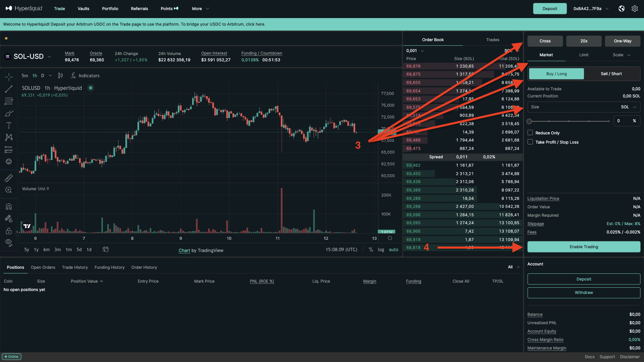This screenshot has width=644, height=362.
Task: Click the Enable Trading button
Action: [583, 247]
